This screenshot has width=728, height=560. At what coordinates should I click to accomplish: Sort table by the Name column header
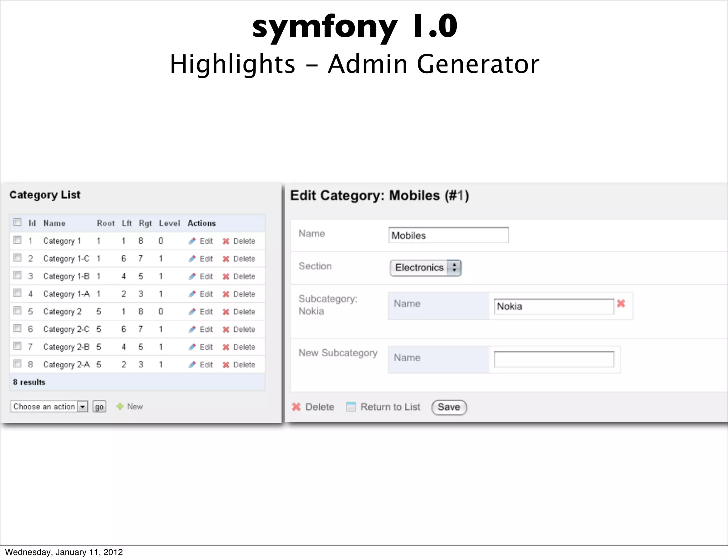click(54, 223)
